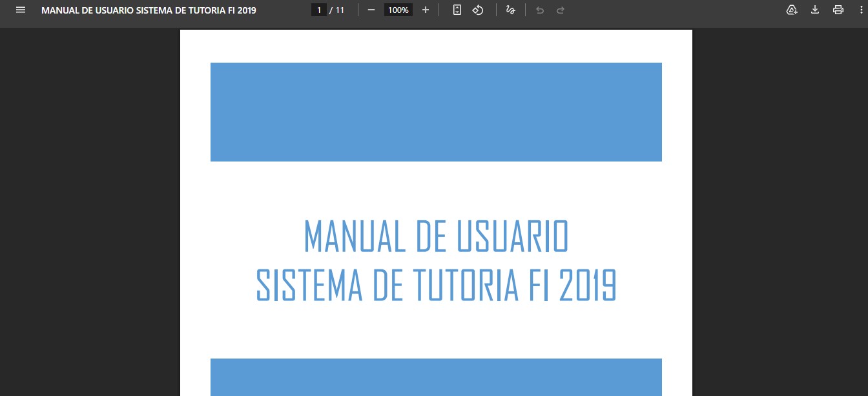Screen dimensions: 868x396
Task: Zoom in with the plus button
Action: pos(425,10)
